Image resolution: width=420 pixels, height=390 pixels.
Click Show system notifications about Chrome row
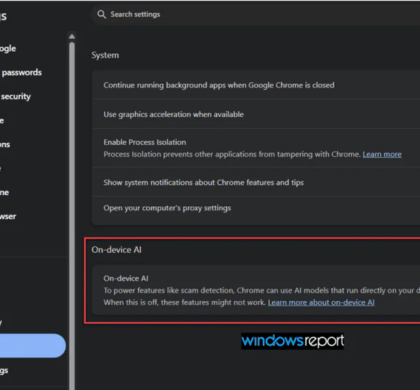click(x=256, y=182)
